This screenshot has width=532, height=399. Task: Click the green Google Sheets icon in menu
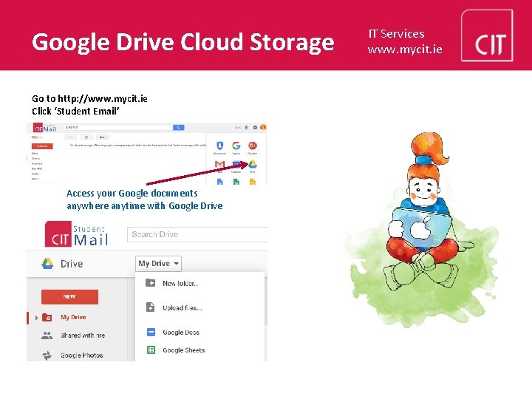point(151,349)
